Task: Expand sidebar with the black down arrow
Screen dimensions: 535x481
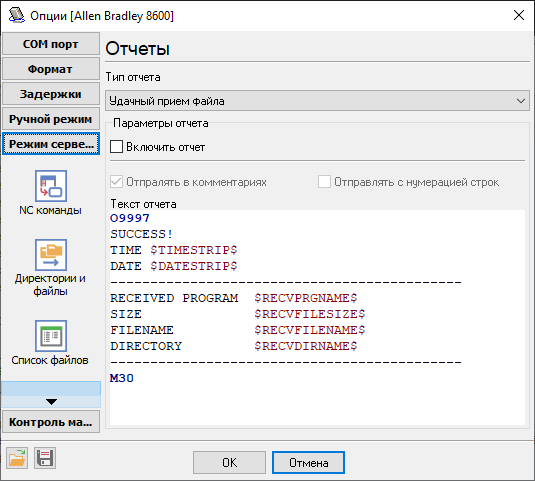Action: (51, 402)
